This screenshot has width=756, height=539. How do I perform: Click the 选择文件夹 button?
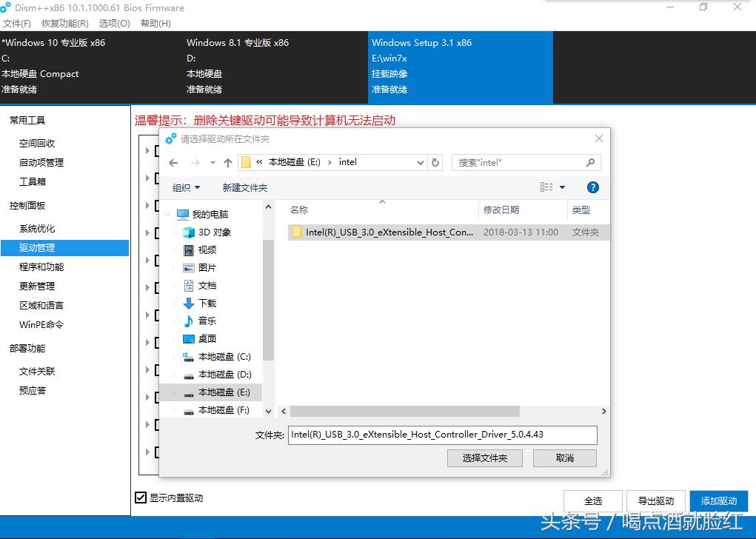click(x=484, y=458)
